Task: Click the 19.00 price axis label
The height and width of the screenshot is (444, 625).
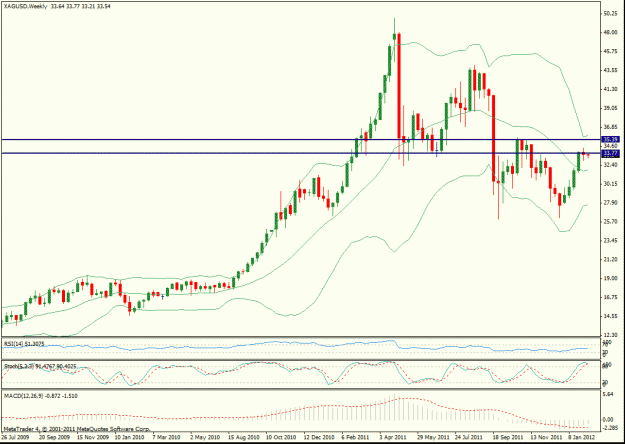Action: [x=611, y=278]
